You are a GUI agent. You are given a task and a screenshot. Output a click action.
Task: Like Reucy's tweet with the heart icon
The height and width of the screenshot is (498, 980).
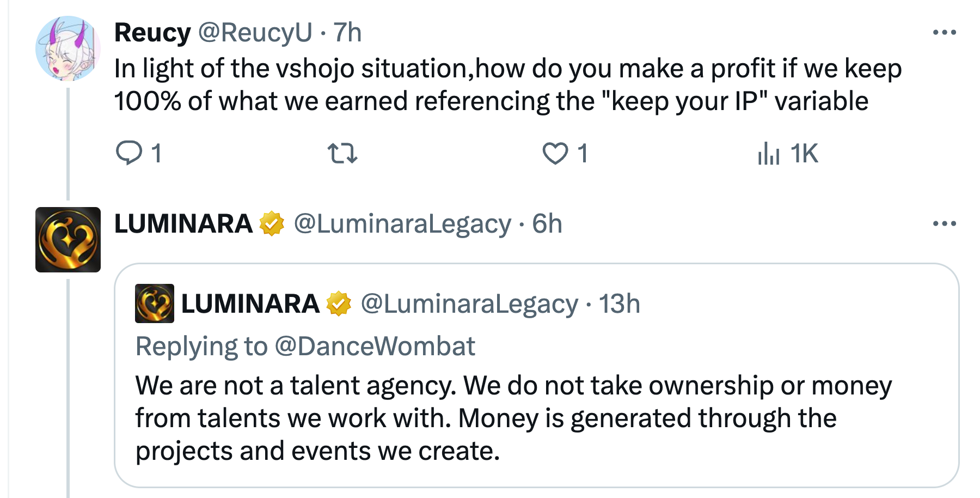pos(555,153)
